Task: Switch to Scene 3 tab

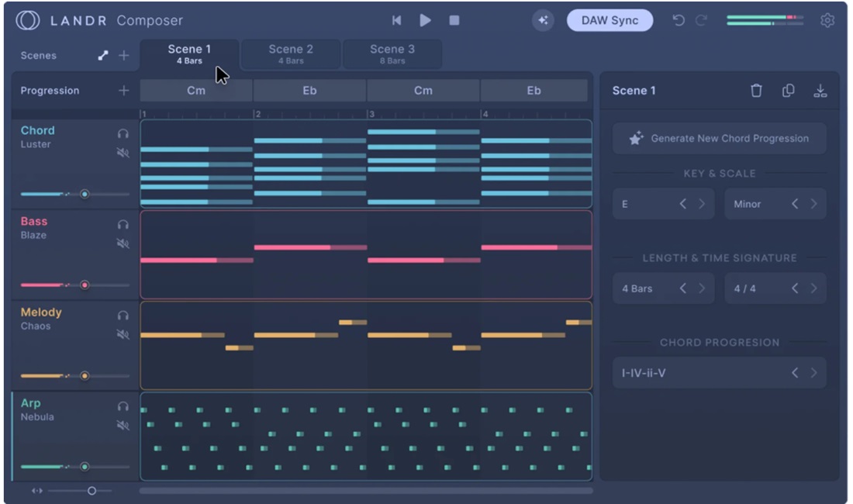Action: 392,54
